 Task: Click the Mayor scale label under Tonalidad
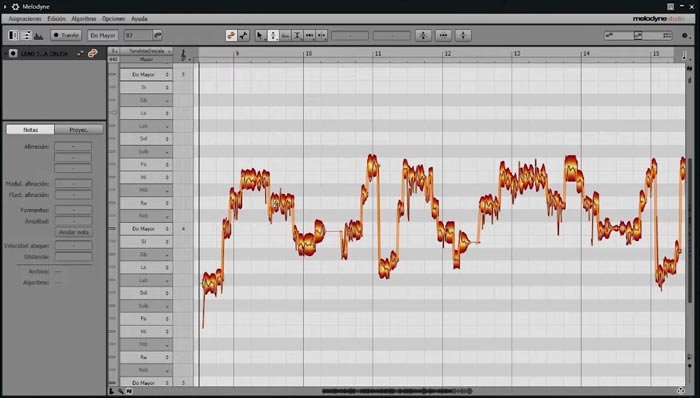tap(146, 59)
